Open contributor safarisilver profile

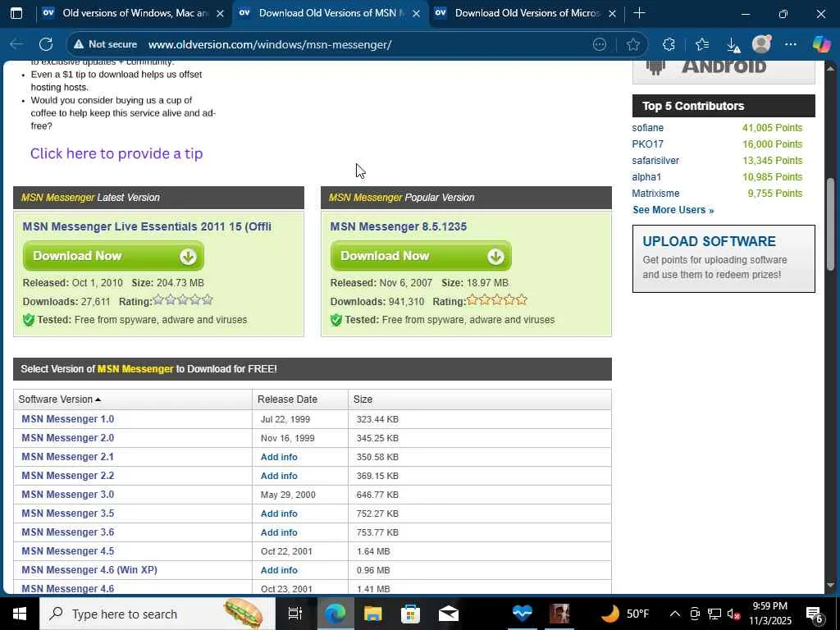tap(655, 161)
